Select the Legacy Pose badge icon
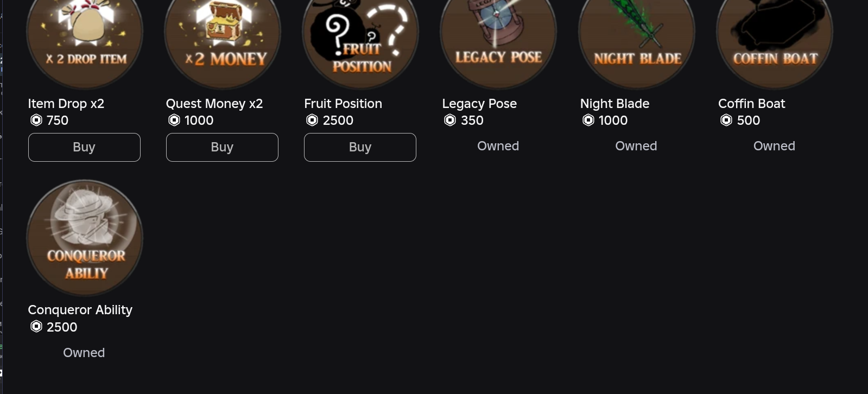The width and height of the screenshot is (868, 394). pyautogui.click(x=498, y=38)
